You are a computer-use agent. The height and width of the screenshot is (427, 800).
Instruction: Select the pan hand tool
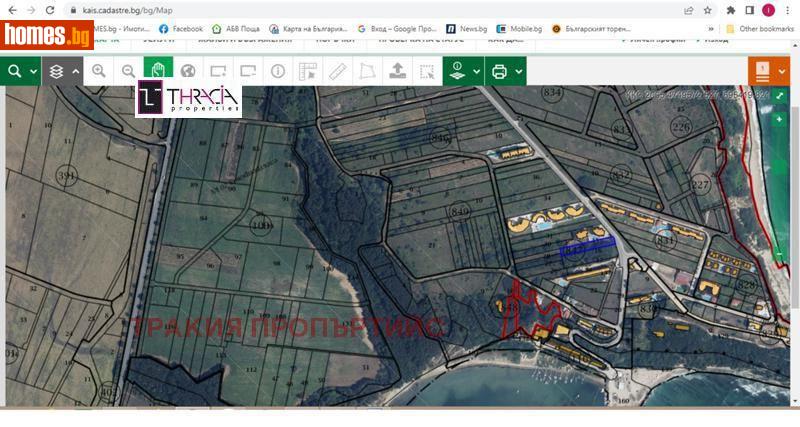point(158,71)
